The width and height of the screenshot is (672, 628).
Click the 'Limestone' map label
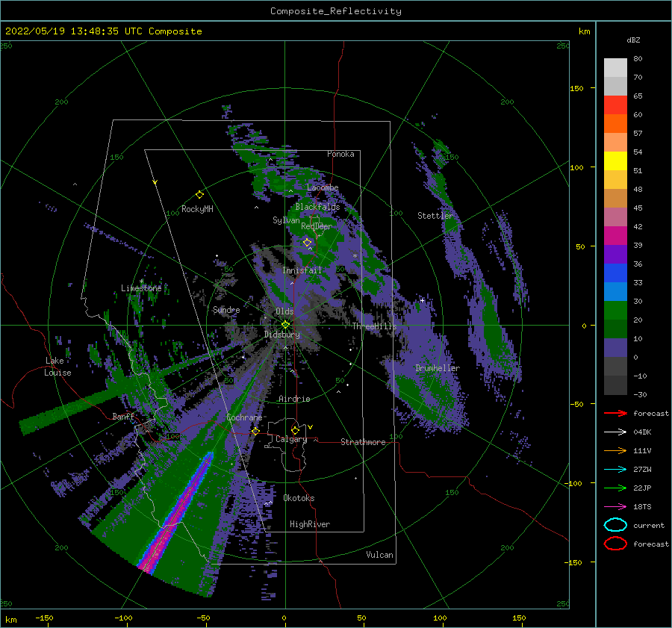141,288
